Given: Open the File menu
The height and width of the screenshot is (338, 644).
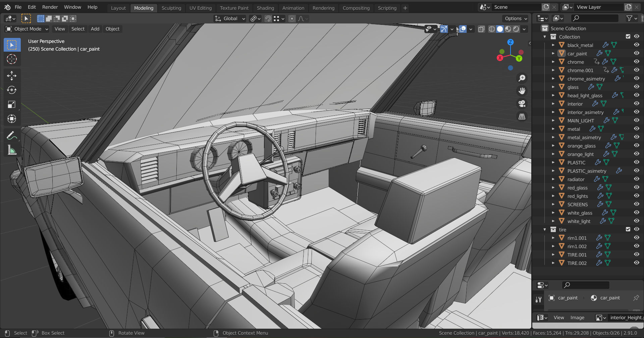Looking at the screenshot, I should pyautogui.click(x=18, y=7).
